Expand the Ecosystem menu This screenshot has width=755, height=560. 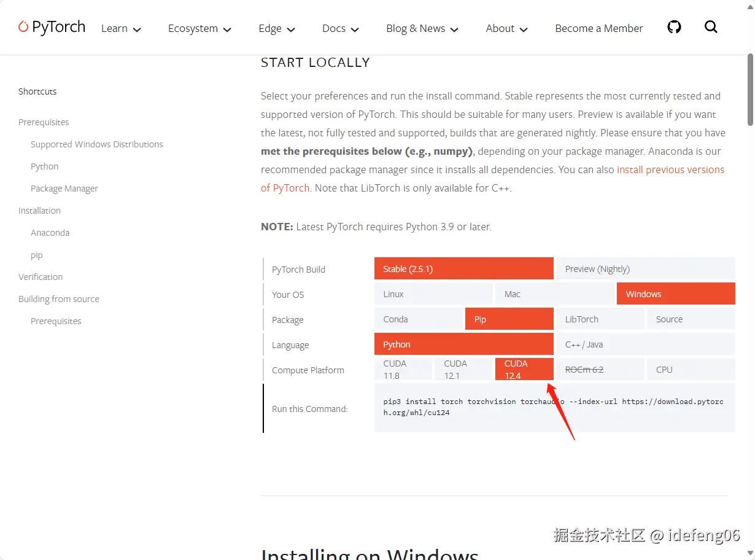[x=199, y=28]
